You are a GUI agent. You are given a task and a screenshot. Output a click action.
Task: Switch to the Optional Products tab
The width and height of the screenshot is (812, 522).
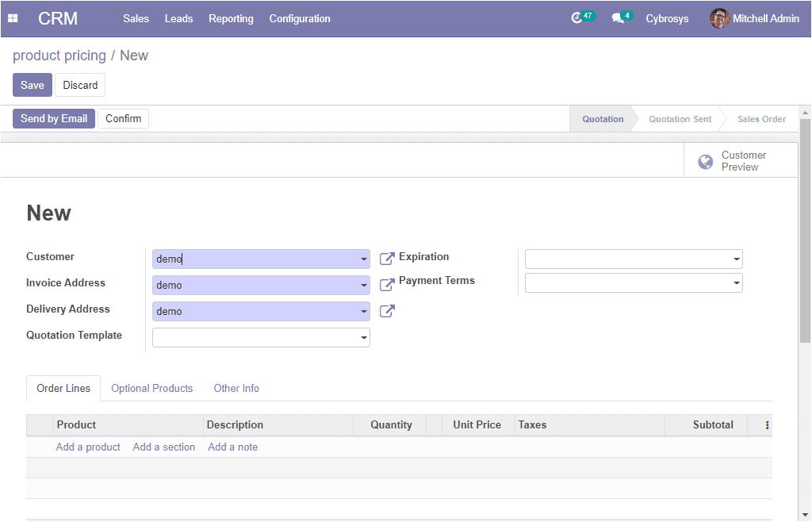point(151,388)
